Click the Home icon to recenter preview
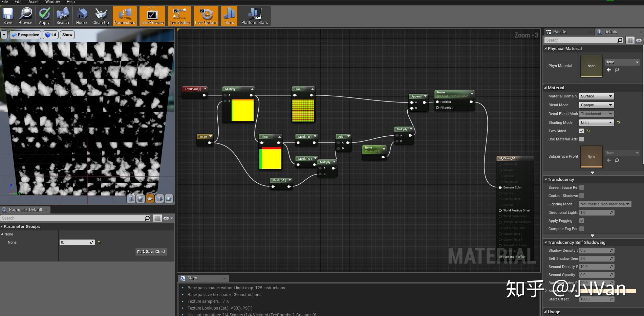The width and height of the screenshot is (644, 316). (81, 16)
